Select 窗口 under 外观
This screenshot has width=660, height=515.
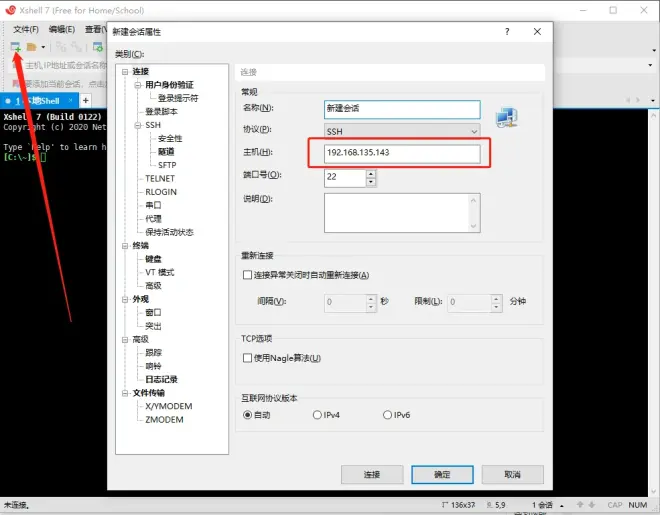coord(153,313)
